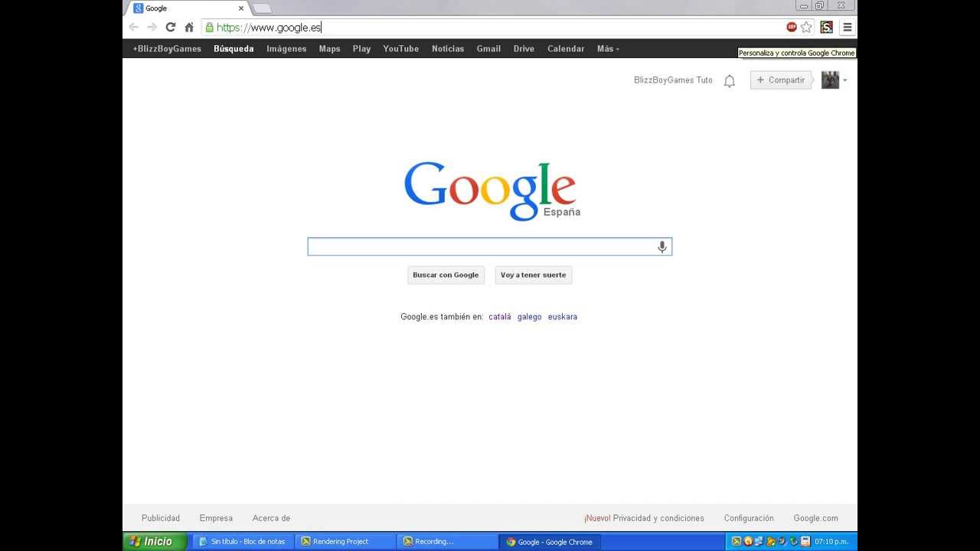Click the profile avatar picture
980x551 pixels.
coord(830,80)
